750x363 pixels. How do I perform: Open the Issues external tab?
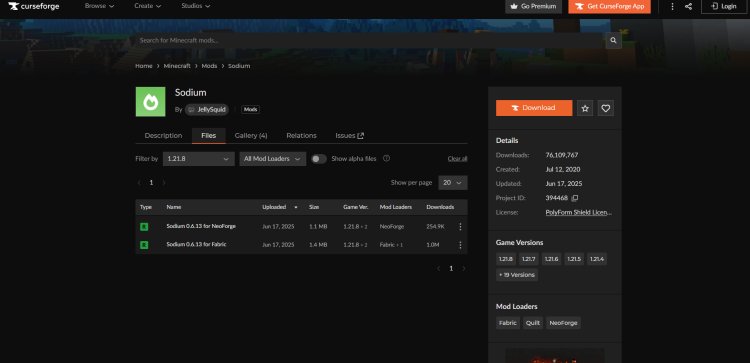tap(350, 136)
